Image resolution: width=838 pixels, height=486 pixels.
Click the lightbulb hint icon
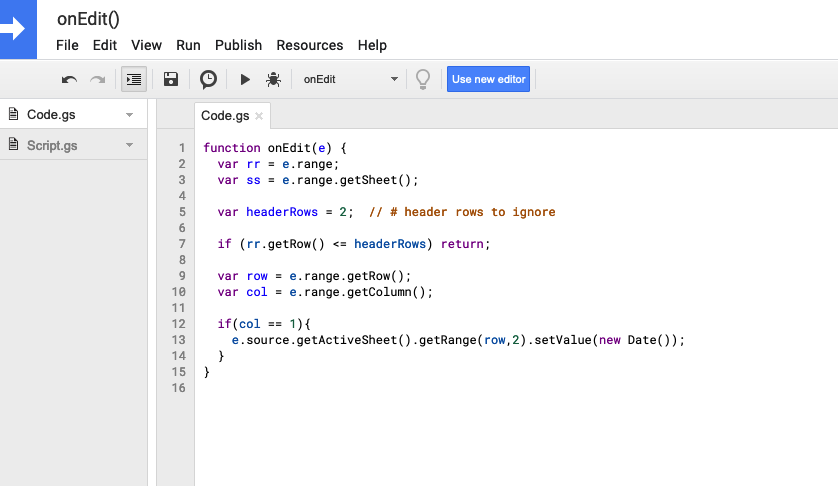tap(423, 79)
